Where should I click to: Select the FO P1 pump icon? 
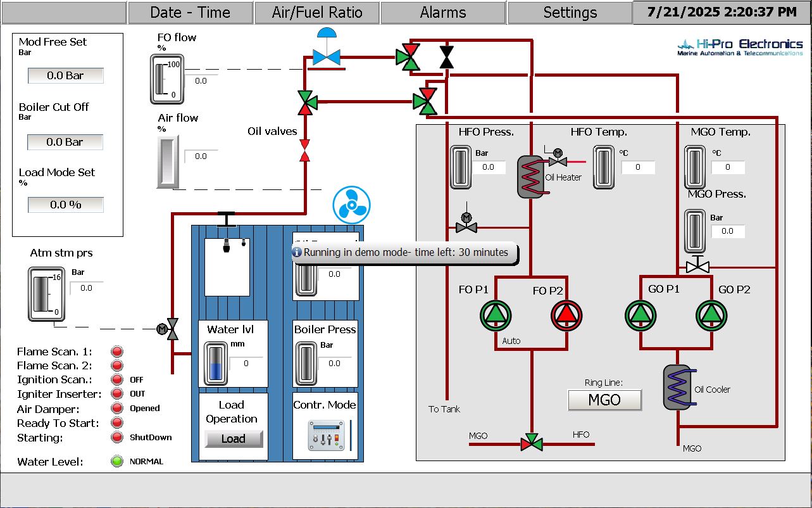point(495,315)
